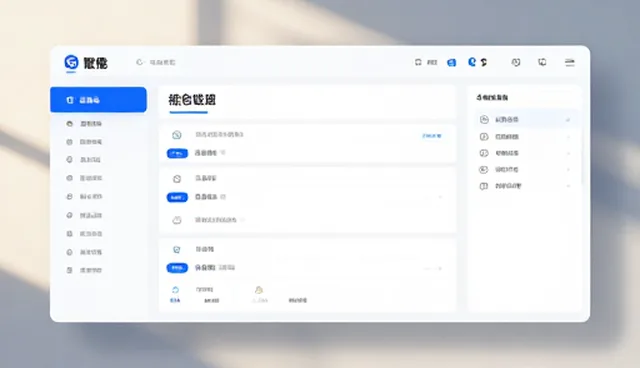Screen dimensions: 640x368
Task: Expand the fourth row in the right panel
Action: [568, 170]
